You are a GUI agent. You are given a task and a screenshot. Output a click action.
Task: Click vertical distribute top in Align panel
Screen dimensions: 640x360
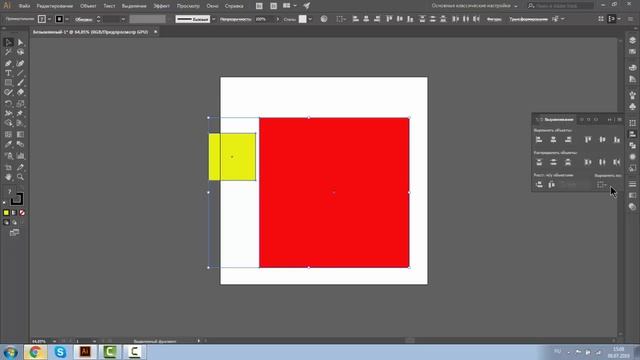pos(539,162)
